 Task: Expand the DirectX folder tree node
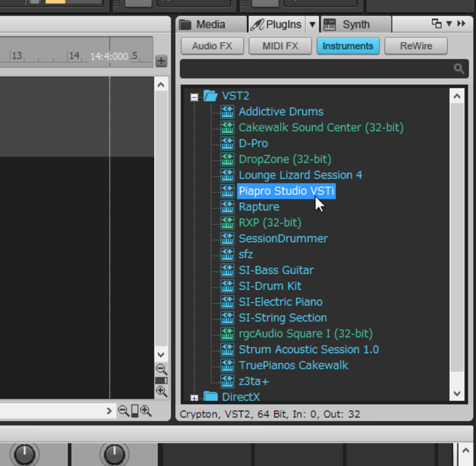click(x=195, y=398)
